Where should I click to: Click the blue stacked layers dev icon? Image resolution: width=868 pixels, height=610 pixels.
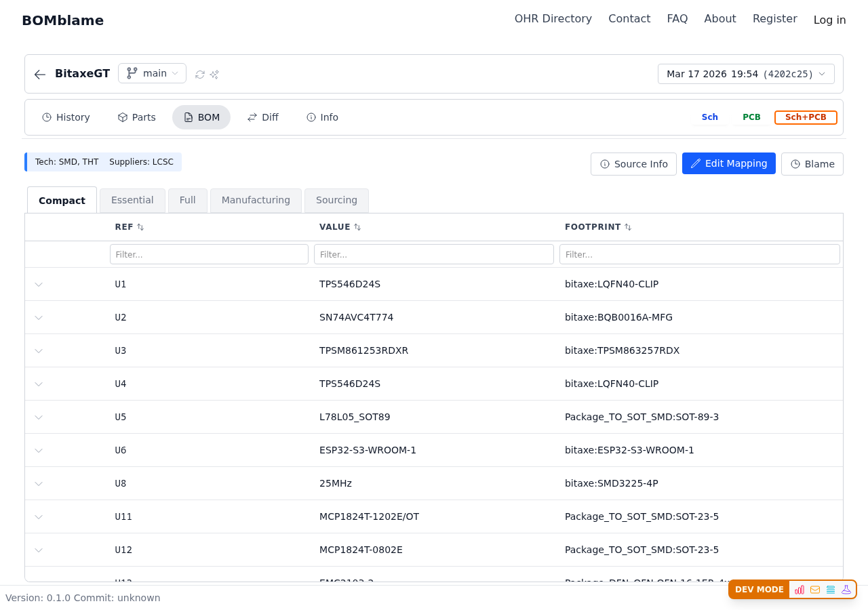click(831, 590)
